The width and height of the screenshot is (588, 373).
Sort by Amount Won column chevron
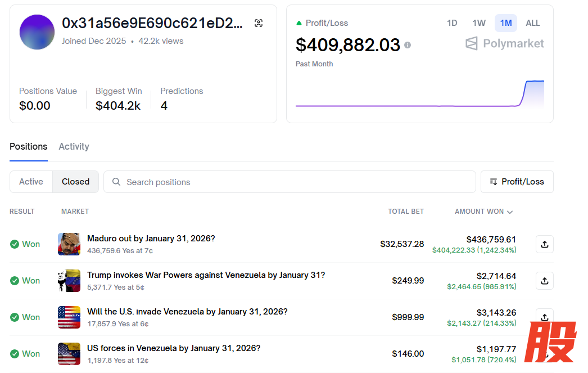click(510, 212)
